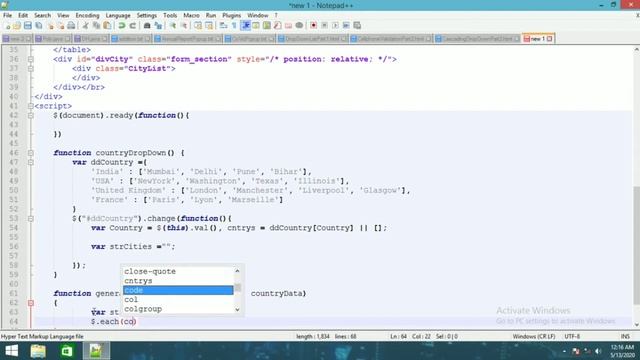
Task: Toggle word wrap in the toolbar
Action: (223, 25)
